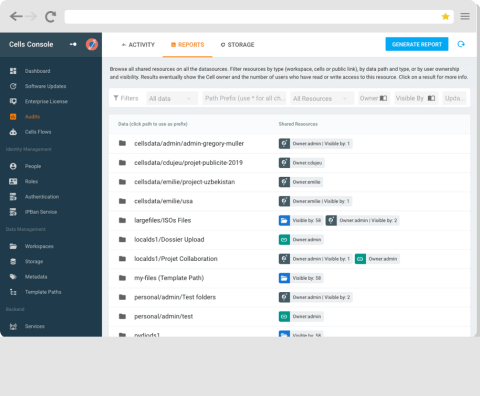The width and height of the screenshot is (480, 396).
Task: Click path cellsdata/emilie/project-uzbekistan
Action: pyautogui.click(x=184, y=182)
